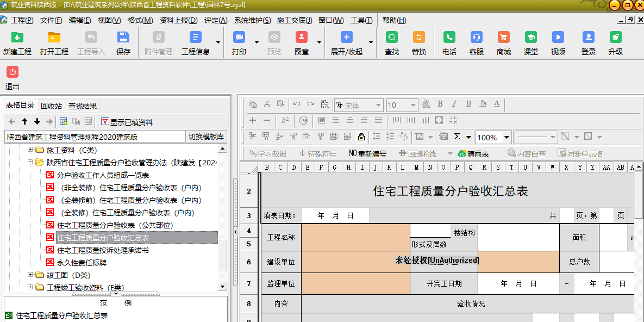Toggle the 显示已填资料 filter
Image resolution: width=644 pixels, height=322 pixels.
coord(127,121)
